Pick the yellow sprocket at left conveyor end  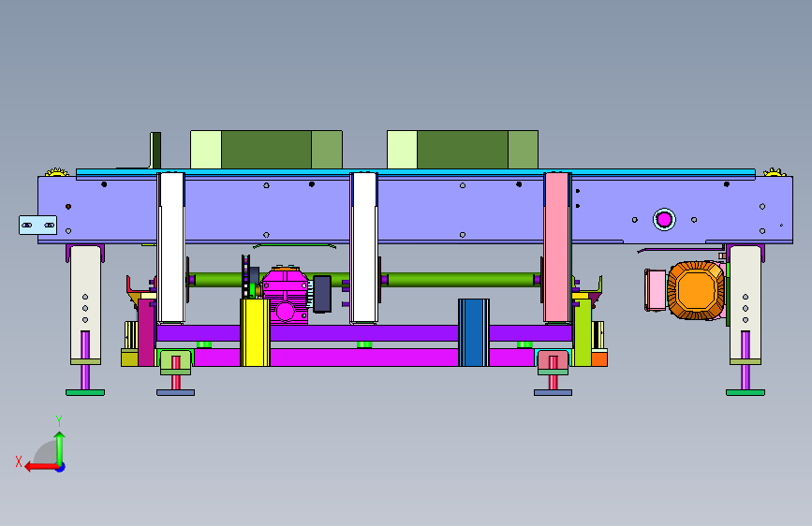(x=57, y=172)
